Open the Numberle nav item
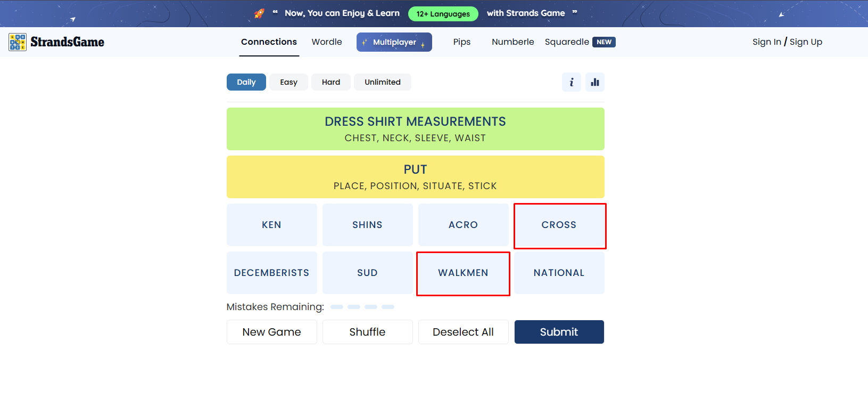This screenshot has width=868, height=398. coord(512,42)
